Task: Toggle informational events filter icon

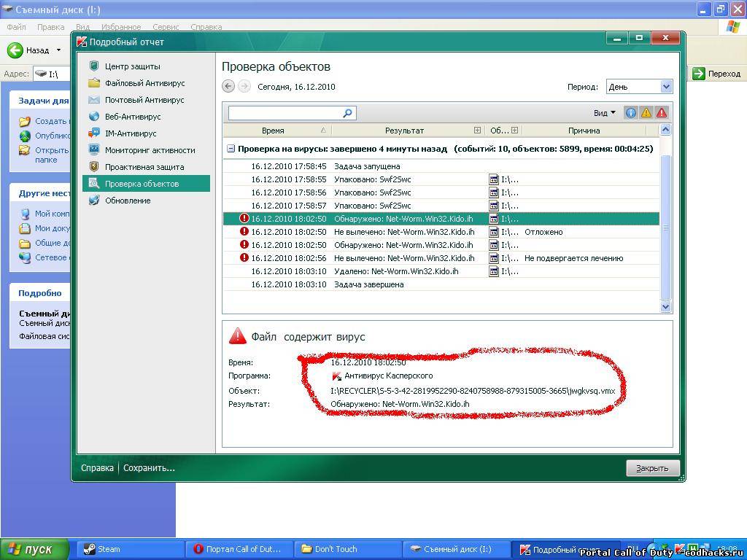Action: point(630,113)
